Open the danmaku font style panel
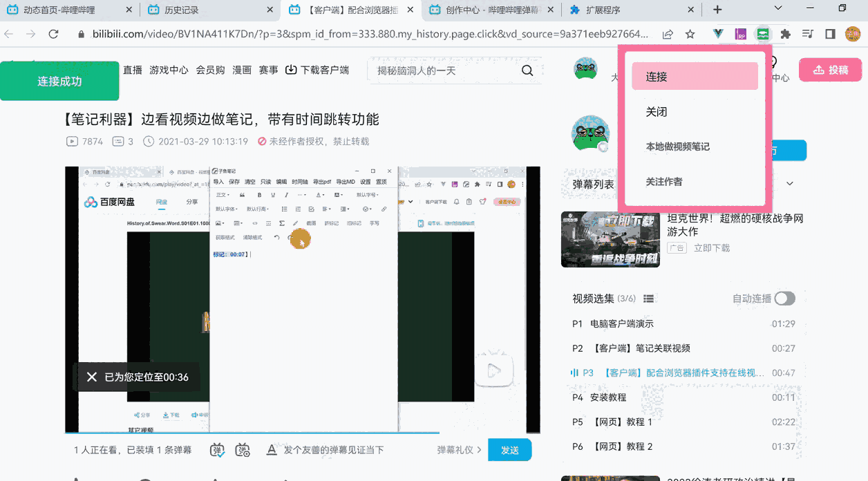 click(x=272, y=449)
